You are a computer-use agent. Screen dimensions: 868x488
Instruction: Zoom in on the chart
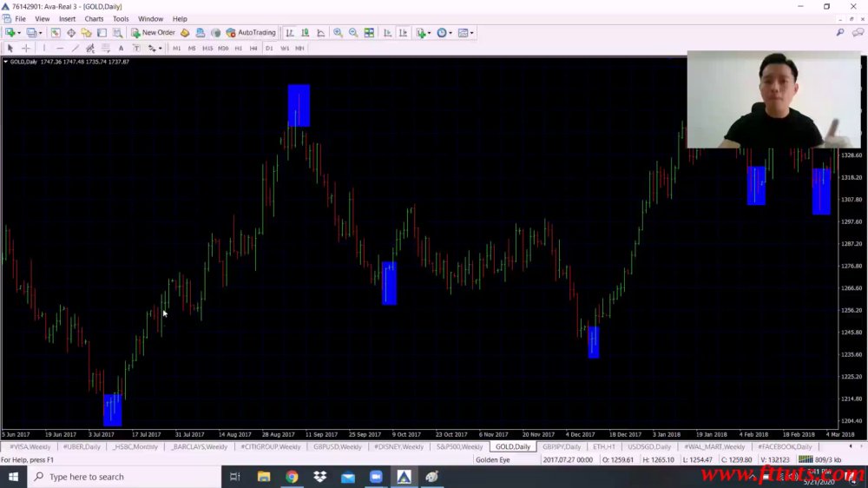coord(338,33)
